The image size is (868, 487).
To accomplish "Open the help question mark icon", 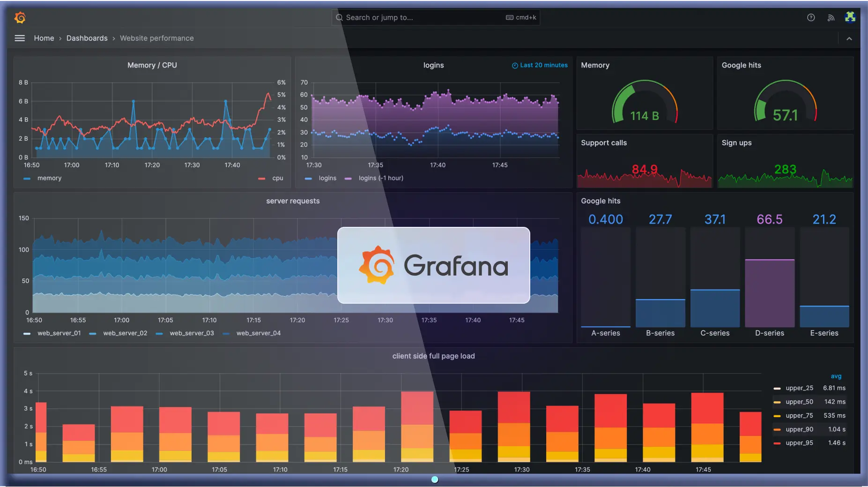I will pyautogui.click(x=811, y=18).
